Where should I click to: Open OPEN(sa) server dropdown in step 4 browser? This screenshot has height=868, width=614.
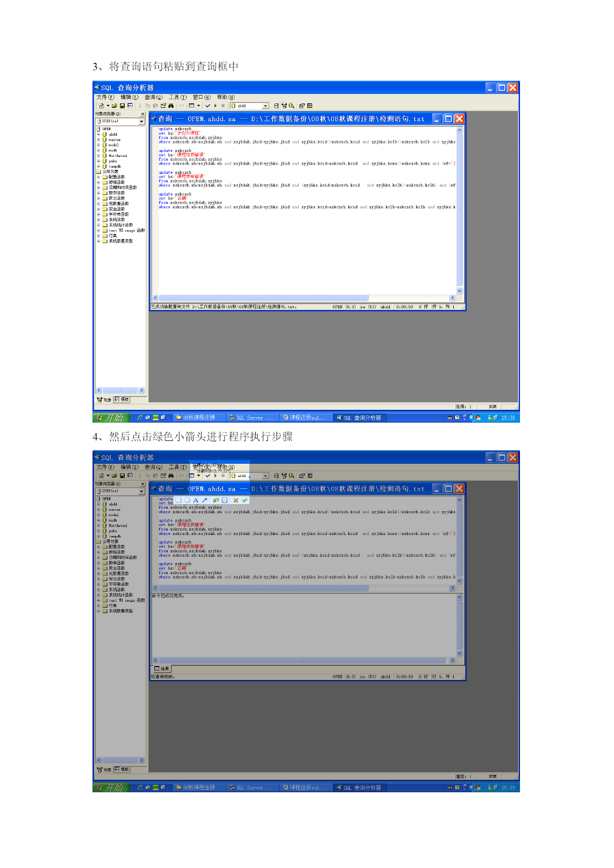(x=142, y=491)
